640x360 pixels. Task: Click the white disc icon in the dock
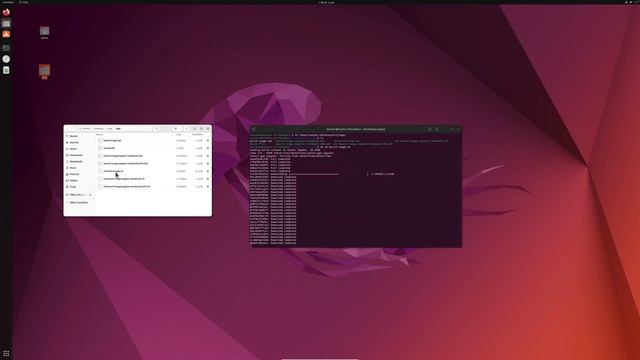[x=6, y=59]
